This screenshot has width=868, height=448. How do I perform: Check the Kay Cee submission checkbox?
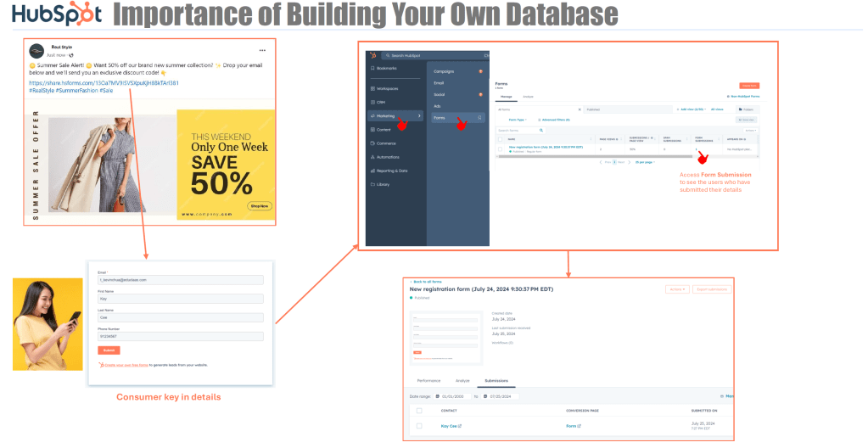click(419, 426)
